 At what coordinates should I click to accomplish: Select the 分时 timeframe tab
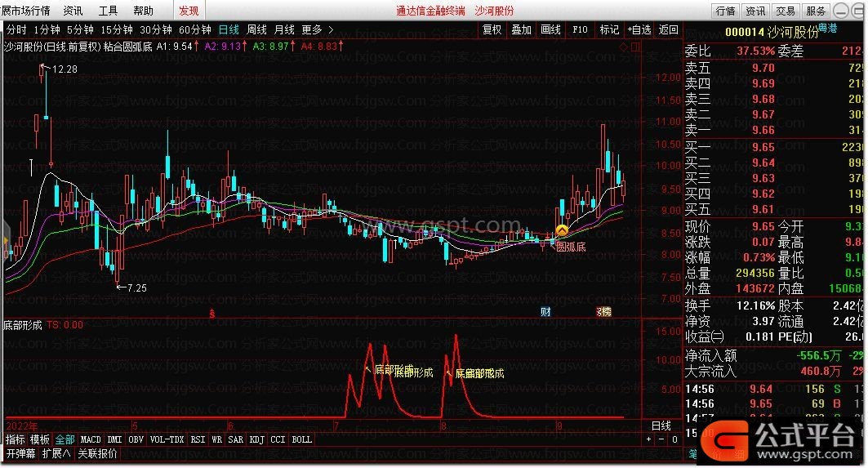(16, 29)
